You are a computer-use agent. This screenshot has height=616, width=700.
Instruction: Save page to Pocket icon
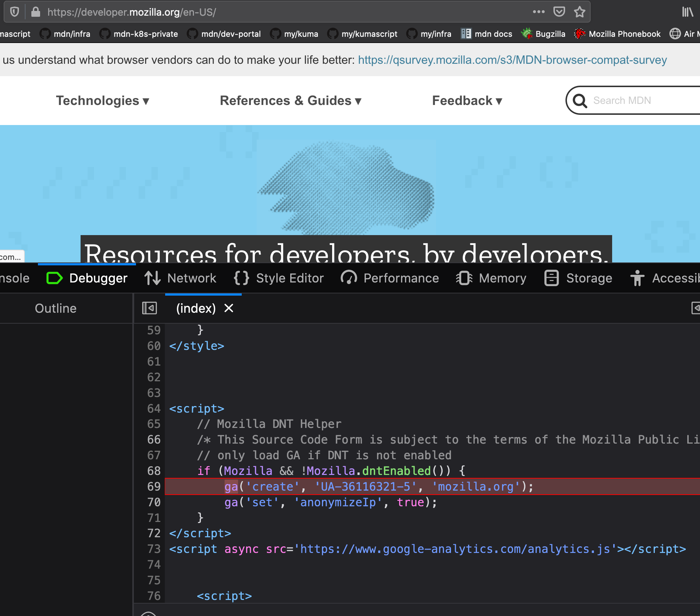coord(559,12)
